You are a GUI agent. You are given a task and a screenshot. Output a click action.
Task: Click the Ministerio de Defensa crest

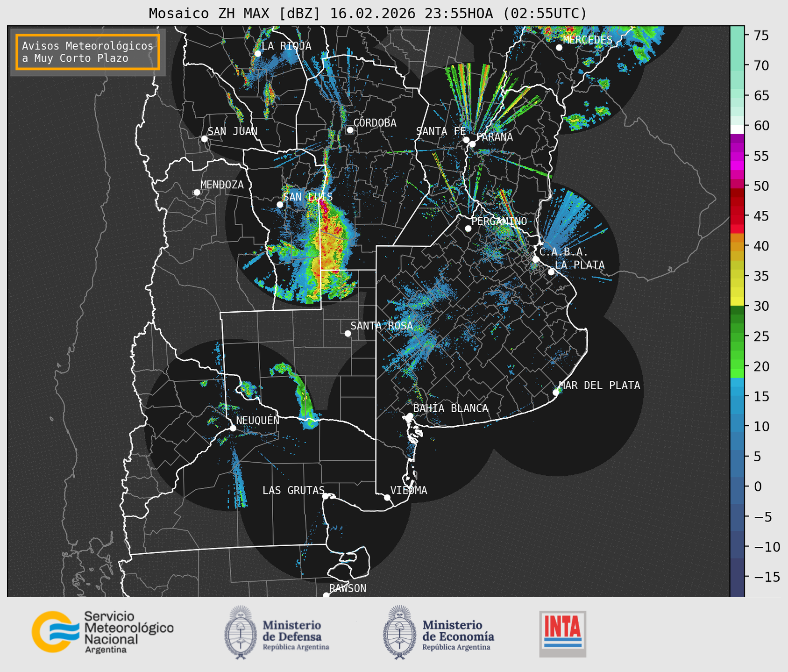click(241, 632)
